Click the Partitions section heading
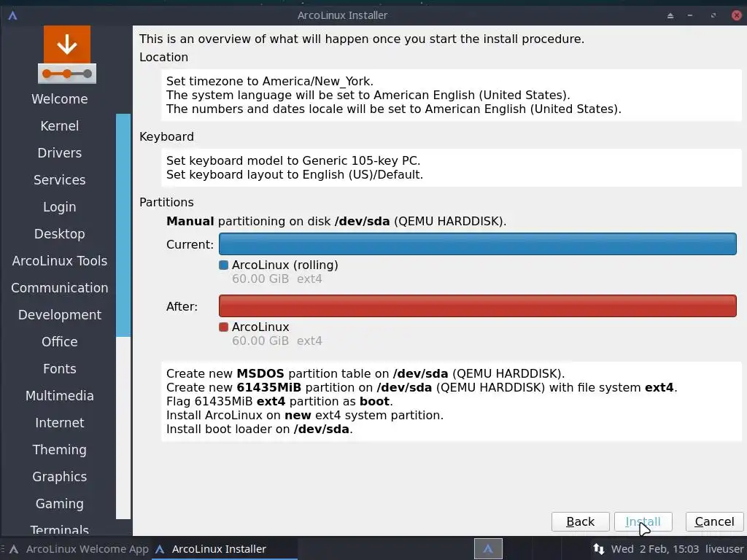The height and width of the screenshot is (560, 747). (166, 203)
